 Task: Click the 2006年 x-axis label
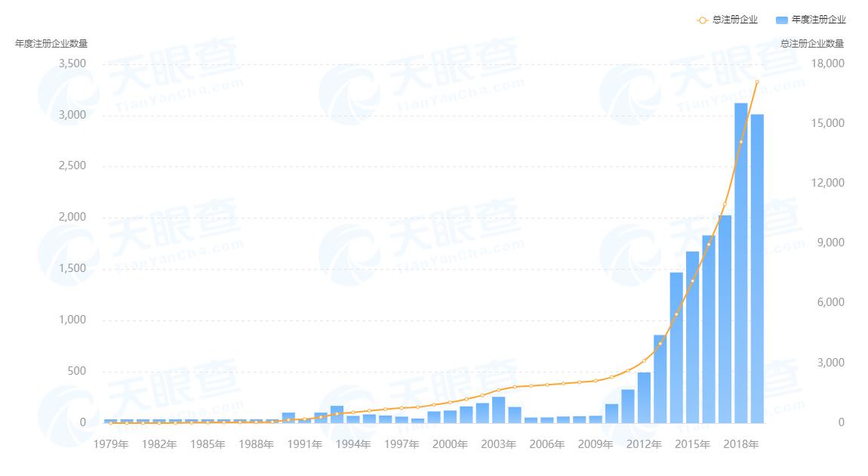click(547, 444)
